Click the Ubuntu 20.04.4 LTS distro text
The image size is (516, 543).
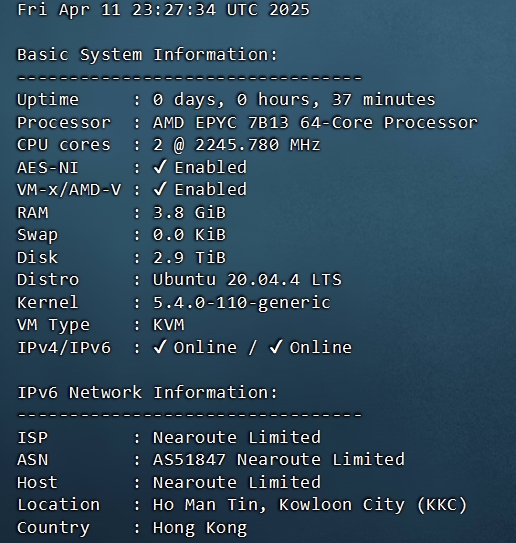tap(247, 279)
